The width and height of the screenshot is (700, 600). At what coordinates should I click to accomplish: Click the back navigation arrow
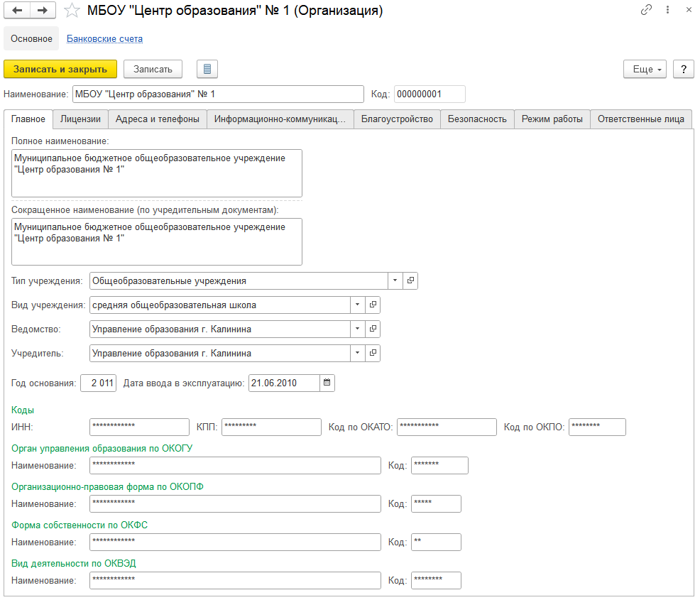[x=17, y=11]
